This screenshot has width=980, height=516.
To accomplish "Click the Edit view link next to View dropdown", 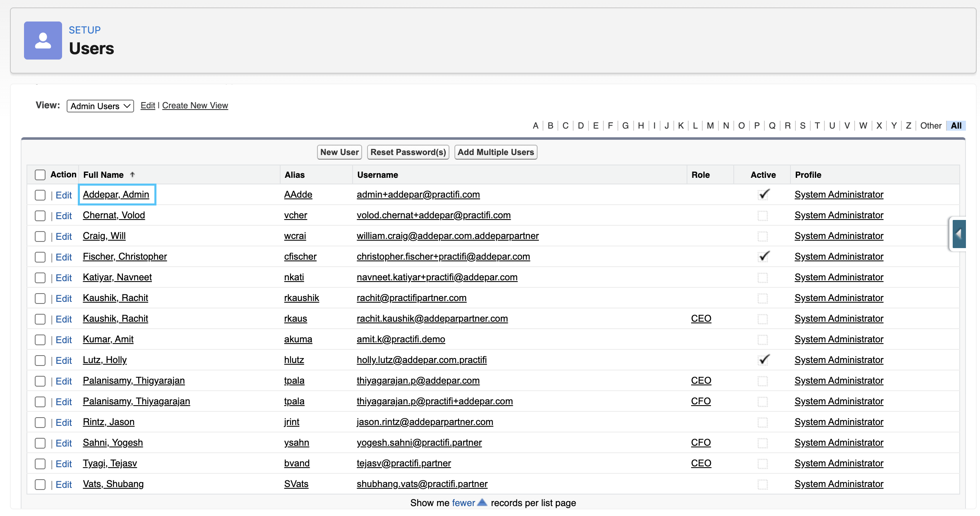I will [x=148, y=105].
